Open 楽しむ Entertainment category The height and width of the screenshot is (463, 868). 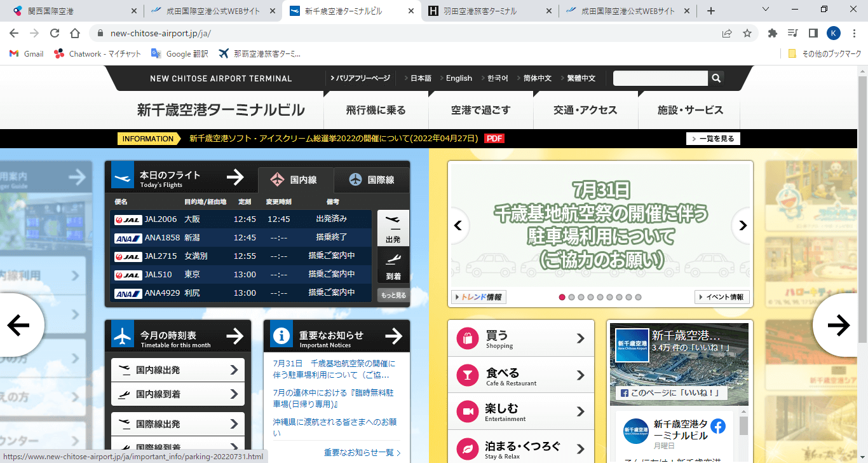[521, 411]
